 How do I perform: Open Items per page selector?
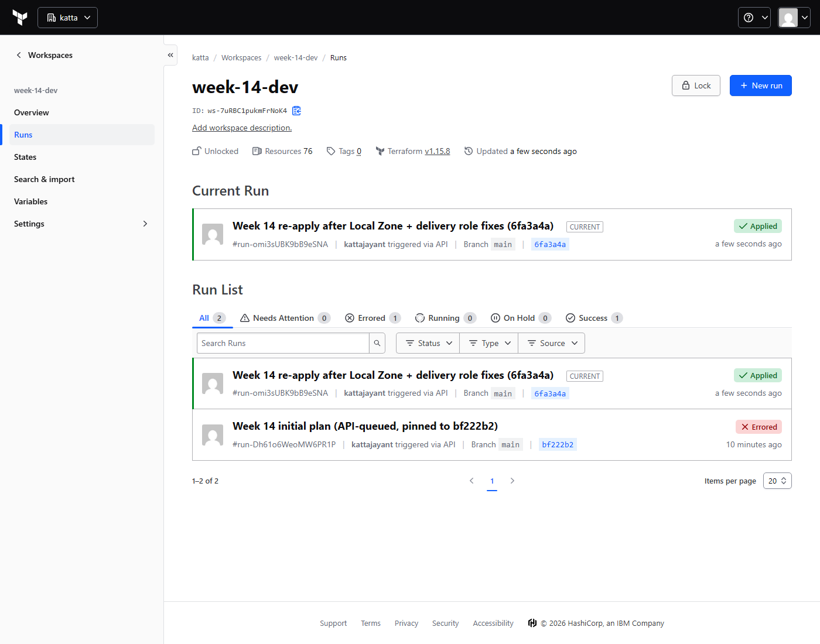click(777, 481)
